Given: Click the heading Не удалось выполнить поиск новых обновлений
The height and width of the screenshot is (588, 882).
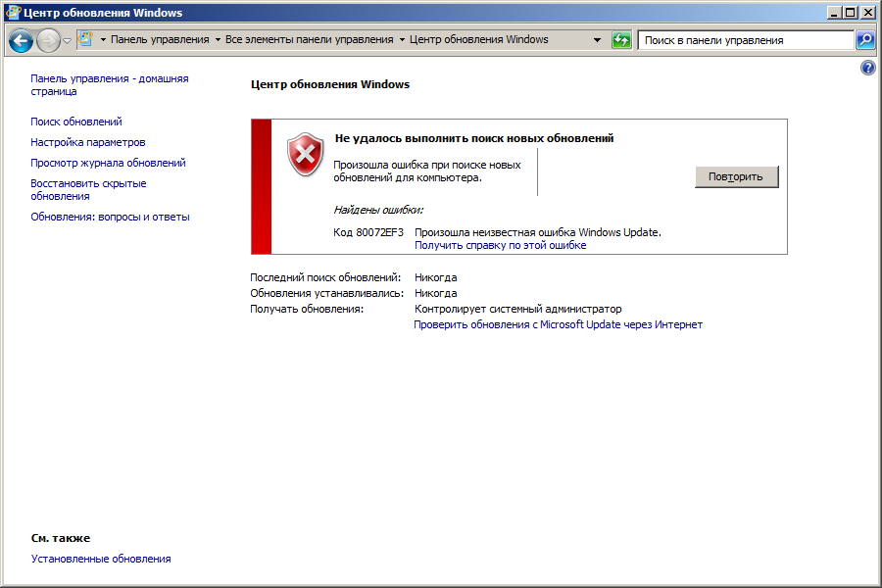Looking at the screenshot, I should (474, 138).
